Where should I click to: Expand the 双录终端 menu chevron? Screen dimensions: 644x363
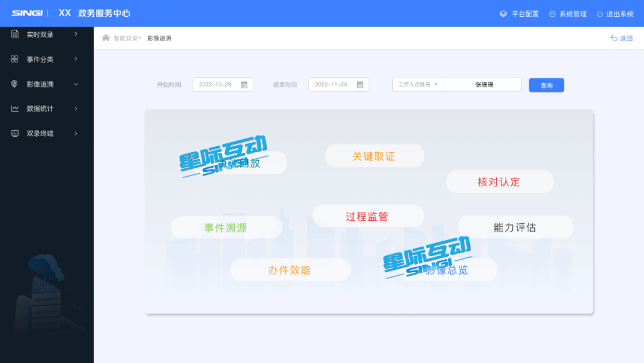coord(76,133)
